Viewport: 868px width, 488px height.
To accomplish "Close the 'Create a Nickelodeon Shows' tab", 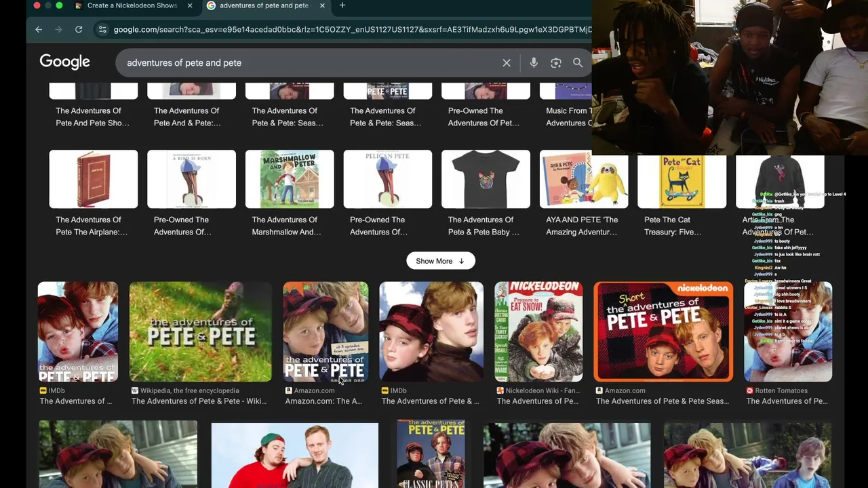I will click(x=190, y=5).
